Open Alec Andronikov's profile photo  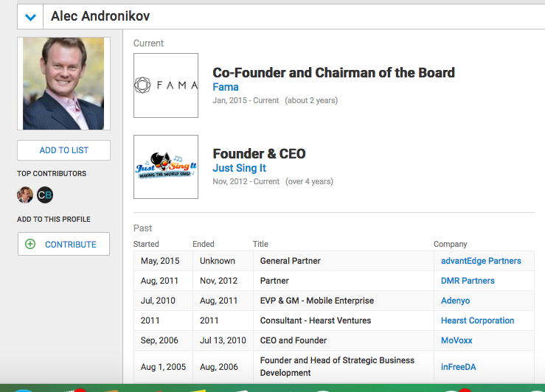(x=63, y=83)
